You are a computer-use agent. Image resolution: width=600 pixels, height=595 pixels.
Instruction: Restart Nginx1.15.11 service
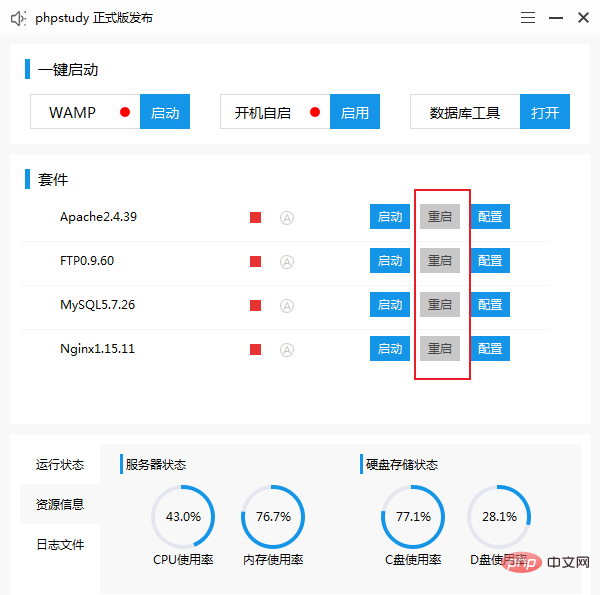440,349
